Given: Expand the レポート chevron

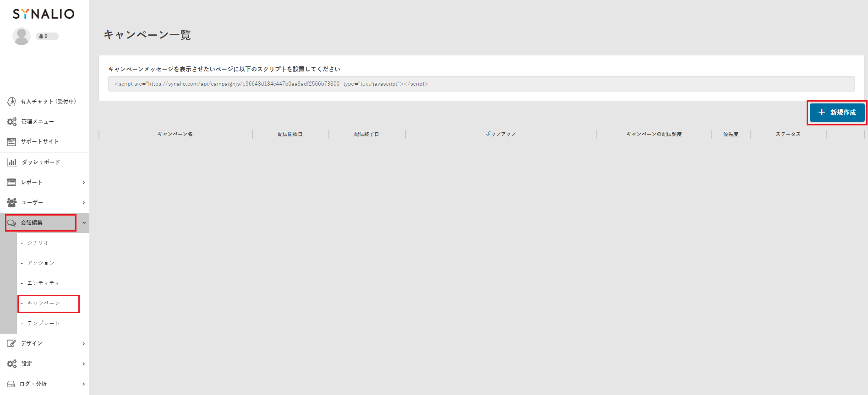Looking at the screenshot, I should pos(84,183).
